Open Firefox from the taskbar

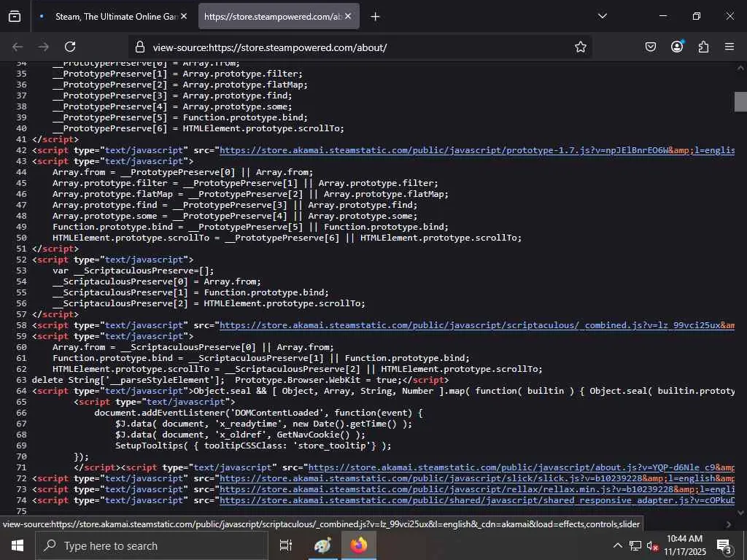359,545
